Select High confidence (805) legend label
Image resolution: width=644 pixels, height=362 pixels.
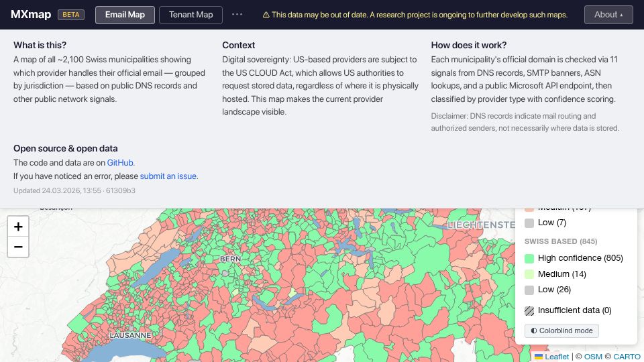pyautogui.click(x=580, y=257)
